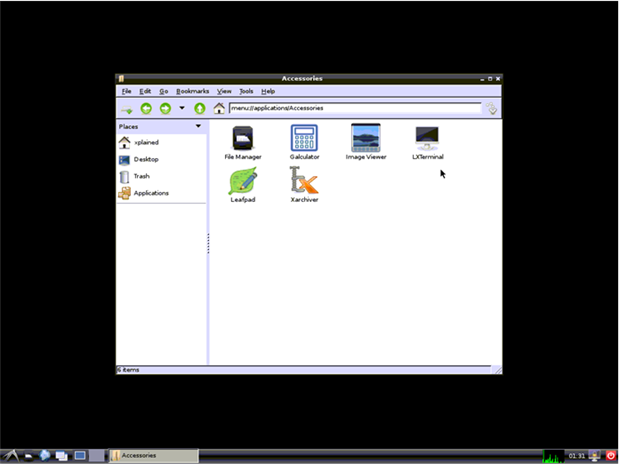Open the File Manager application icon
This screenshot has height=464, width=619.
[x=242, y=142]
